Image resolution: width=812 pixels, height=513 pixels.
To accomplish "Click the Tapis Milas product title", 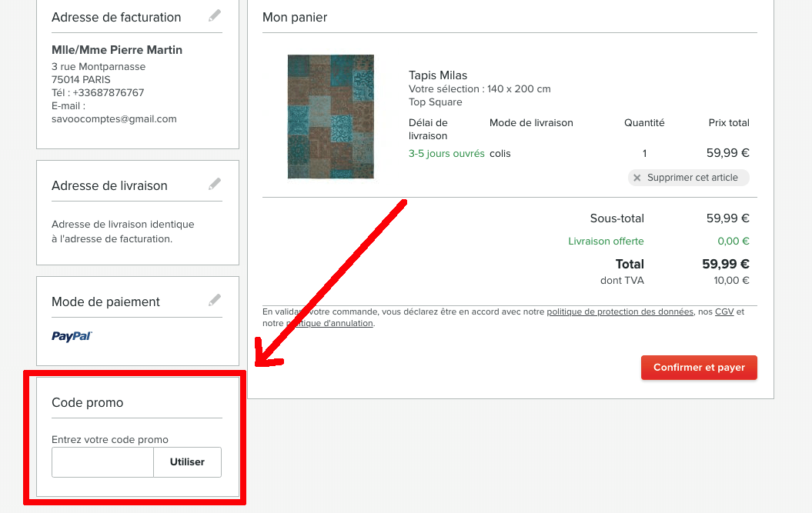I will tap(437, 75).
